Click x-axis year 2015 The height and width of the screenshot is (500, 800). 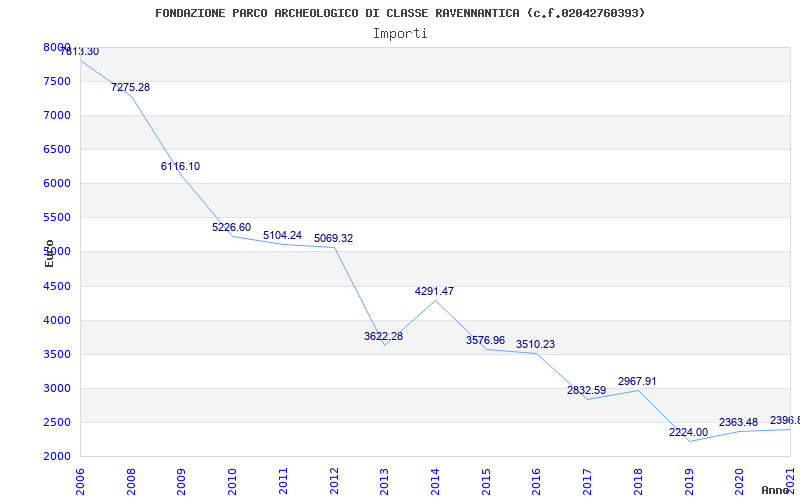486,482
